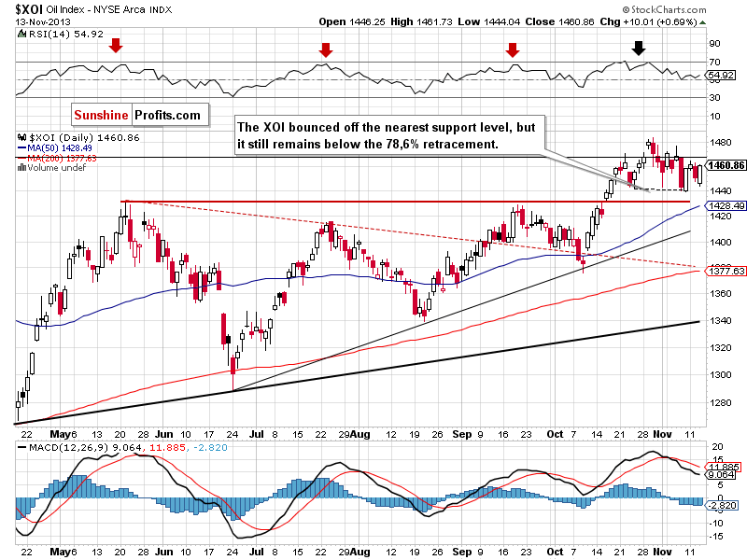Click the RSI 30 oversold axis level
The width and height of the screenshot is (747, 560).
(x=714, y=98)
